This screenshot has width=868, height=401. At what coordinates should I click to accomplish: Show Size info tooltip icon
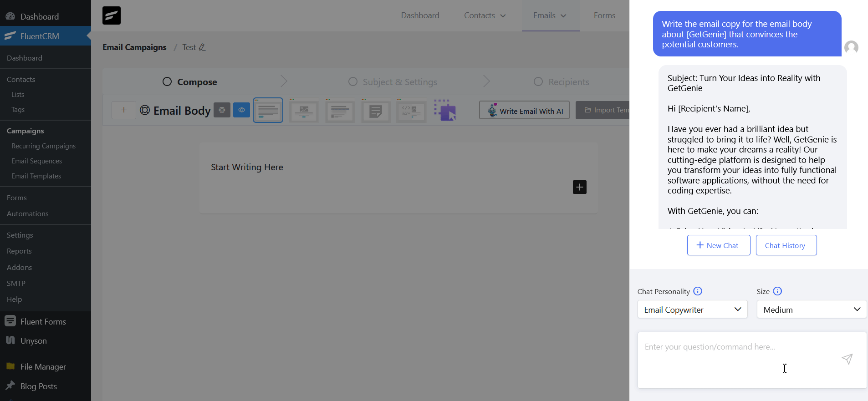point(777,291)
